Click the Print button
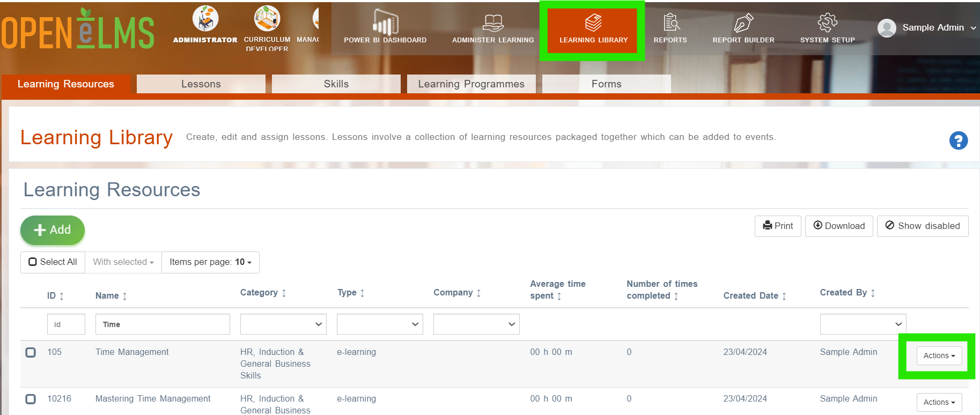 point(778,226)
